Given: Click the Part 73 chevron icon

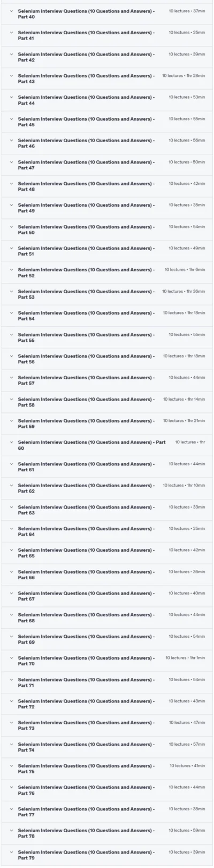Looking at the screenshot, I should [x=11, y=723].
